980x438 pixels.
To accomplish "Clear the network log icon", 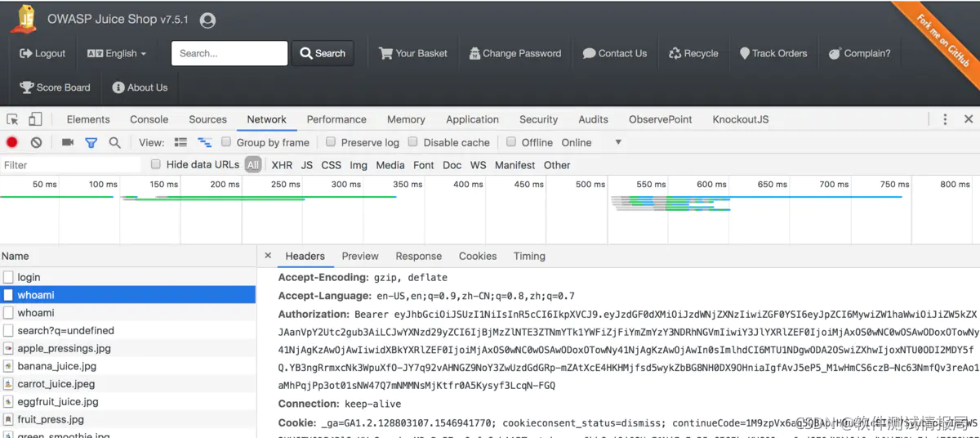I will (x=36, y=142).
